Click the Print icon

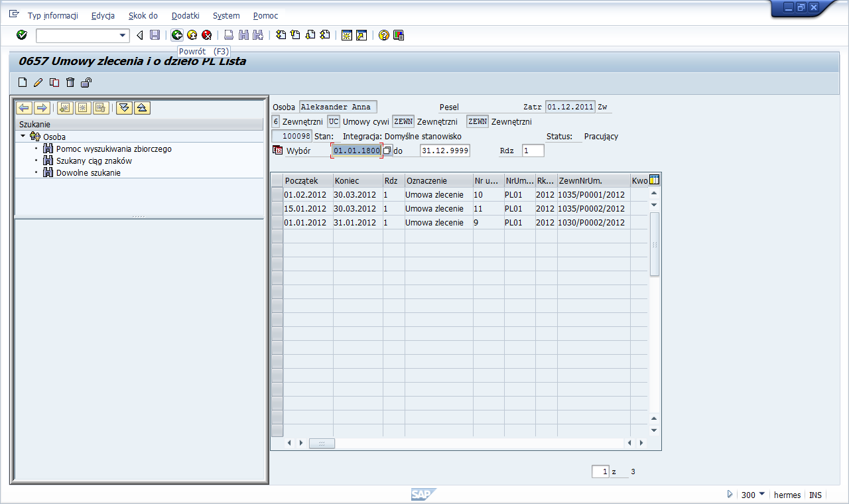(228, 35)
